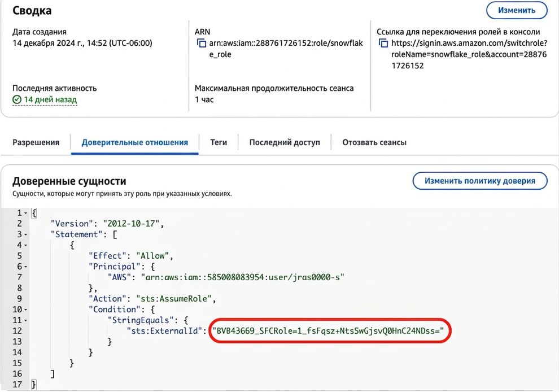Click the "Statement" key text
The height and width of the screenshot is (392, 559).
(x=77, y=234)
